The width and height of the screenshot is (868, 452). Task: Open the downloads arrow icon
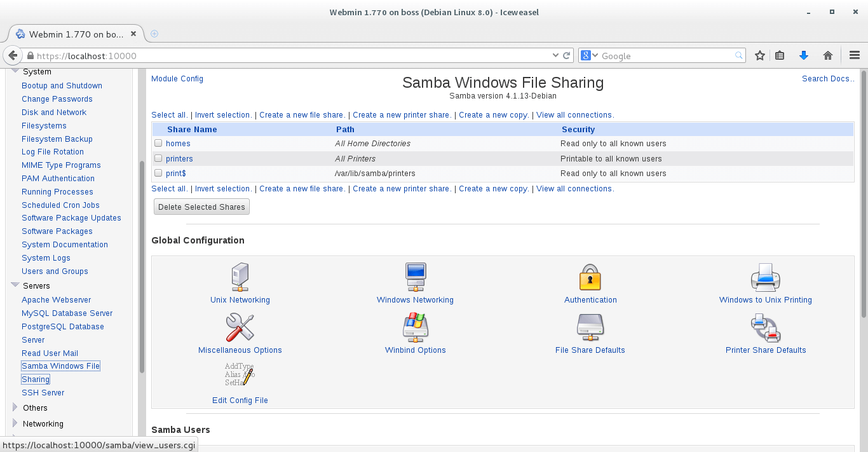pos(803,55)
